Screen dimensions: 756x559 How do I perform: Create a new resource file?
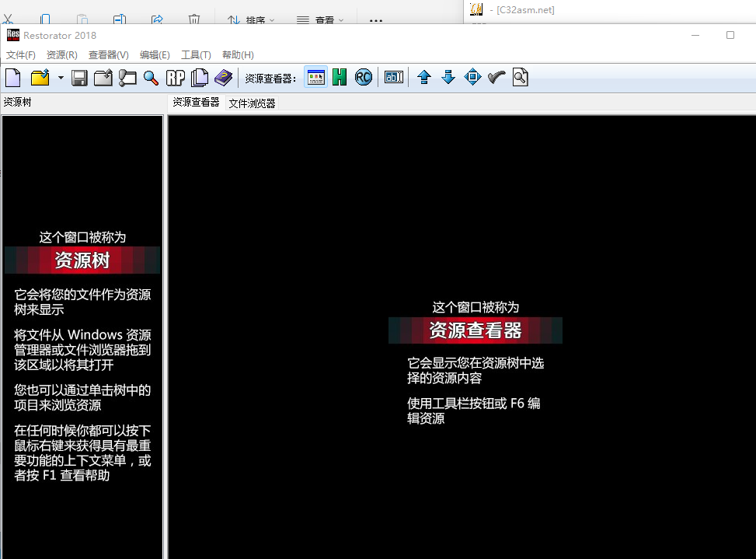[12, 77]
